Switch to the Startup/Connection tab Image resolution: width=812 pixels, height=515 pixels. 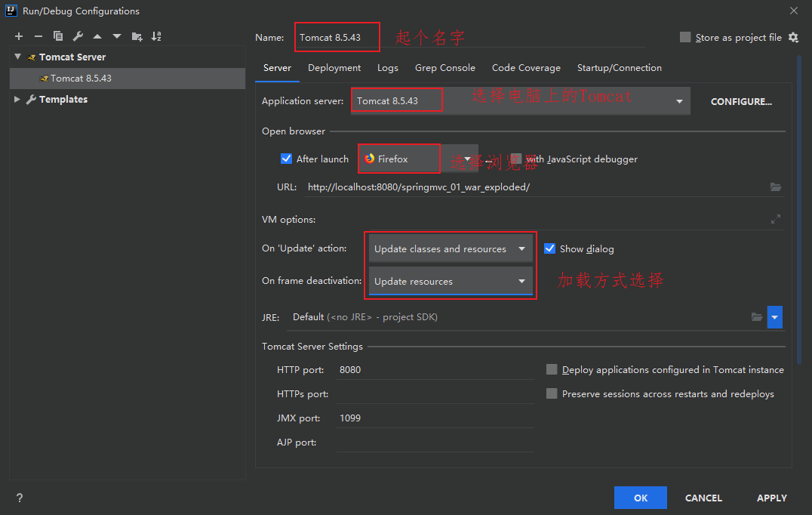(x=620, y=68)
